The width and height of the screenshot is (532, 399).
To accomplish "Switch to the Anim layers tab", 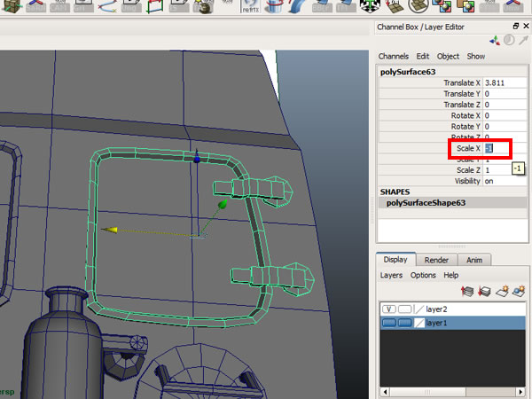I will point(474,260).
